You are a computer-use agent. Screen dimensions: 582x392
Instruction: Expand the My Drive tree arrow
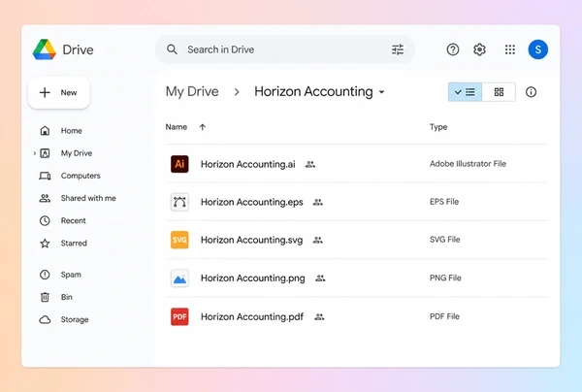point(35,153)
